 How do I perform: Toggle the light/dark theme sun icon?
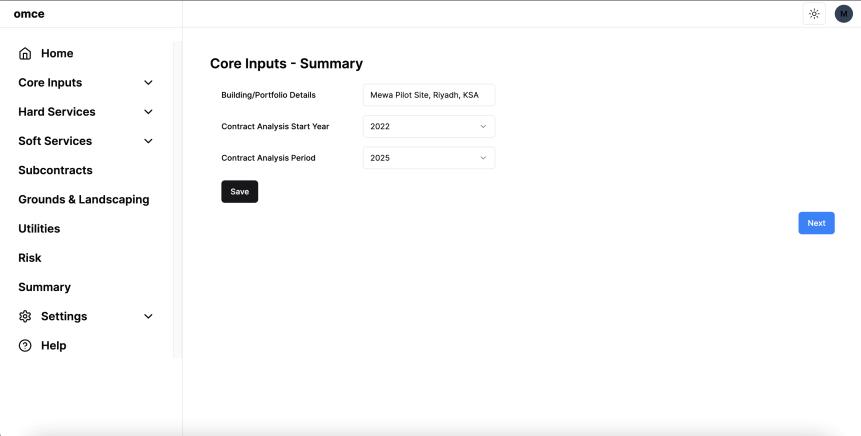point(814,14)
